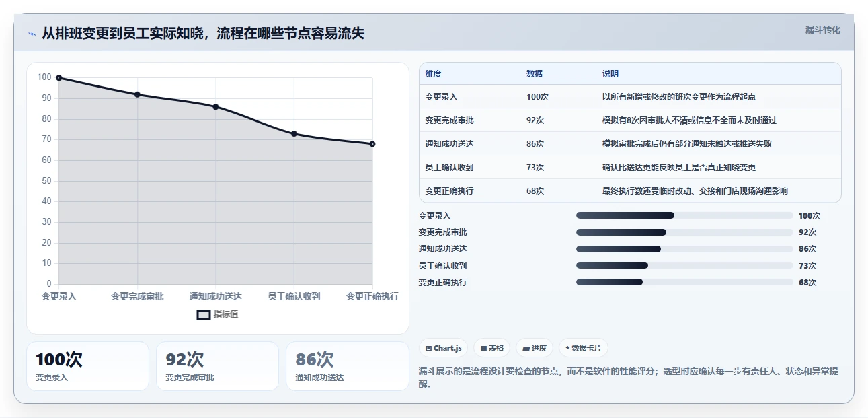Select the 表格 chip
Image resolution: width=868 pixels, height=418 pixels.
[492, 348]
